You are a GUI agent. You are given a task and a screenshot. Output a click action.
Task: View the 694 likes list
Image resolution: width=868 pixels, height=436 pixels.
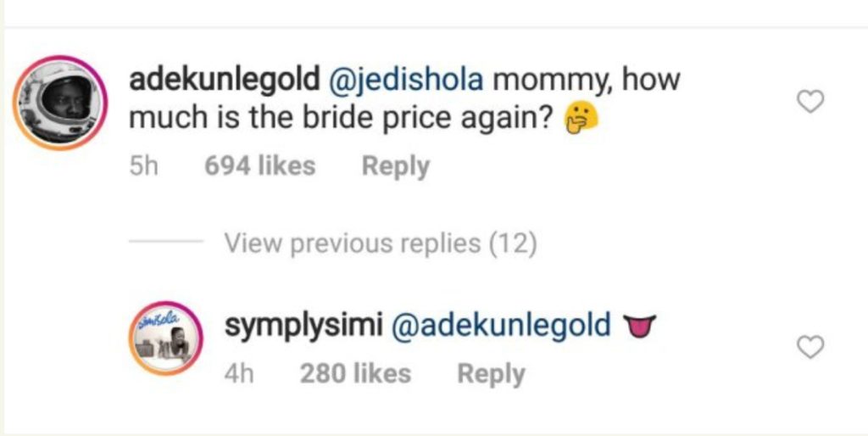[259, 165]
